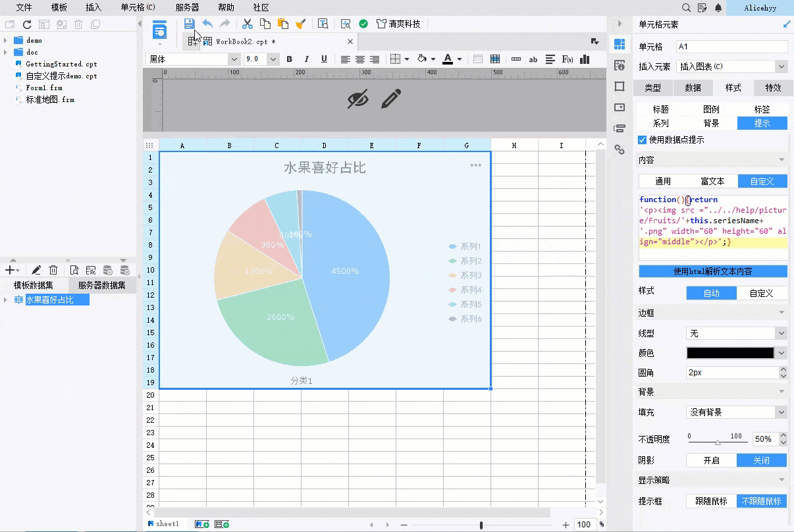Image resolution: width=794 pixels, height=532 pixels.
Task: Click the zoom slider at bottom bar
Action: (x=481, y=525)
